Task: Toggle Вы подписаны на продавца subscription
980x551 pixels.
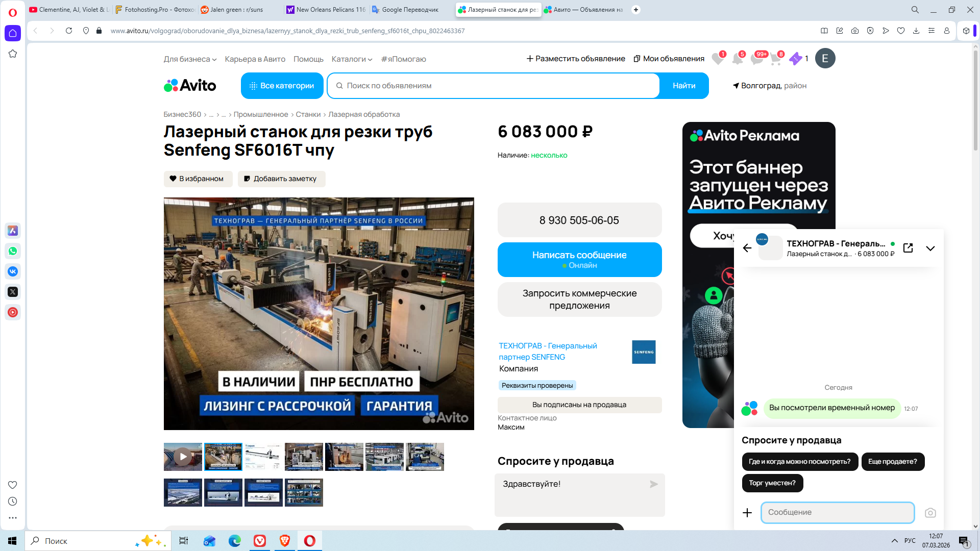Action: [579, 405]
